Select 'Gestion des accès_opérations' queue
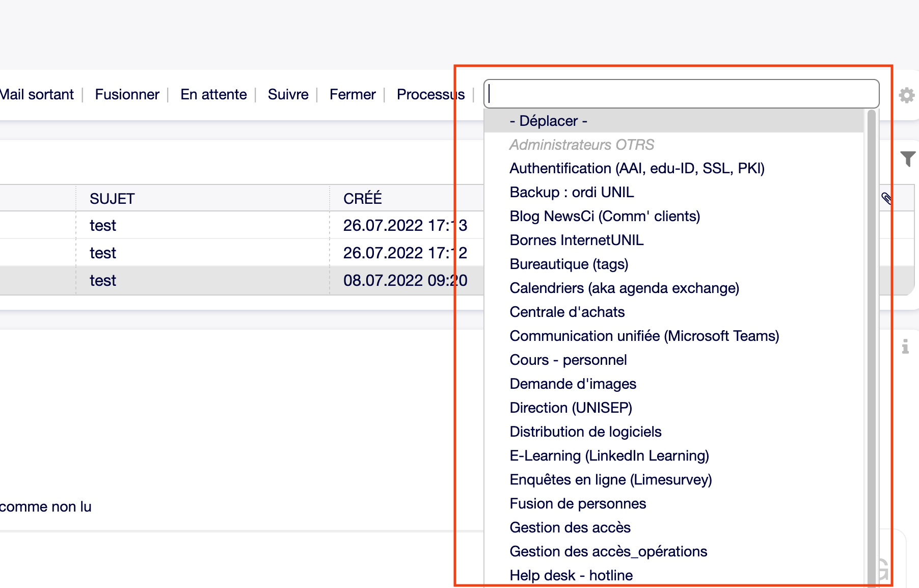Viewport: 919px width, 588px height. pyautogui.click(x=608, y=551)
